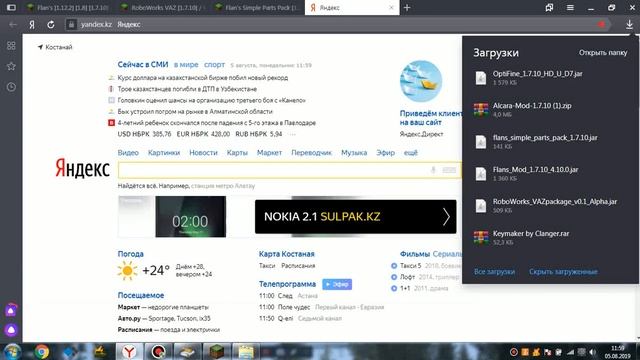
Task: Click the lock icon in the address bar
Action: (x=71, y=24)
